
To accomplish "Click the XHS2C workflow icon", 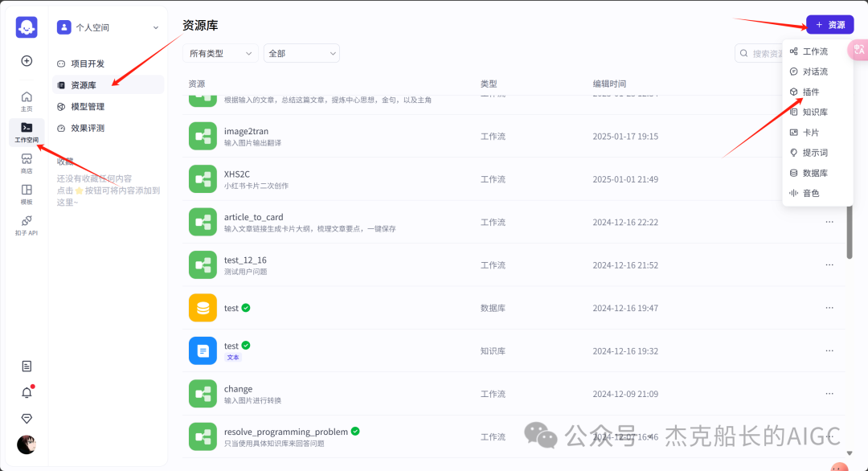I will [203, 178].
